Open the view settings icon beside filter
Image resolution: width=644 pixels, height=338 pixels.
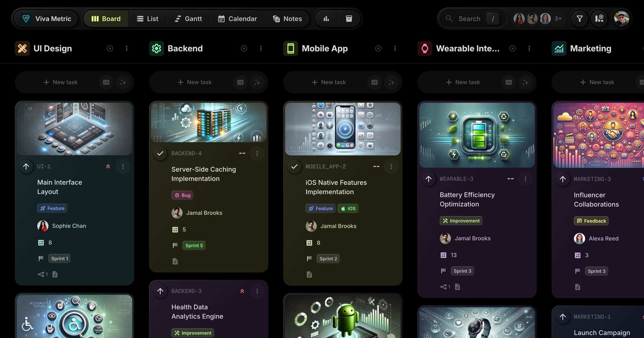(x=599, y=19)
